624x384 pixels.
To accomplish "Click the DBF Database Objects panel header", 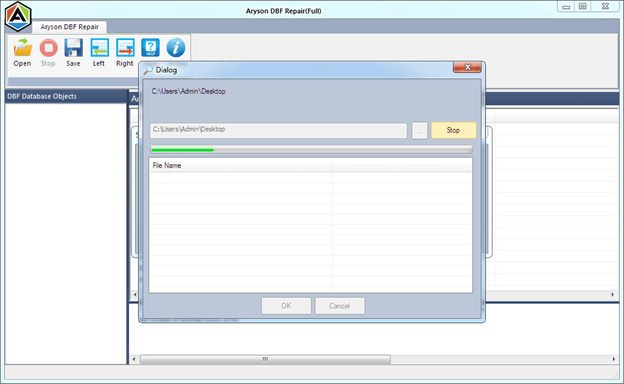I will (x=66, y=96).
